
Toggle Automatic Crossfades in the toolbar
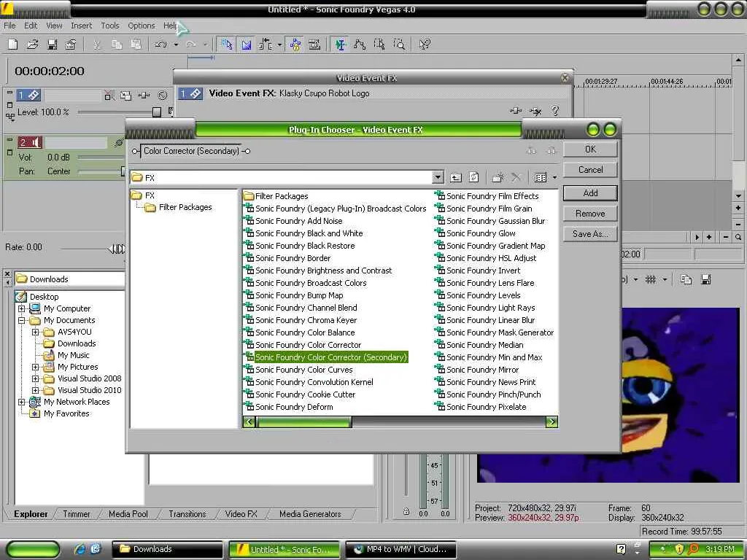click(x=246, y=44)
